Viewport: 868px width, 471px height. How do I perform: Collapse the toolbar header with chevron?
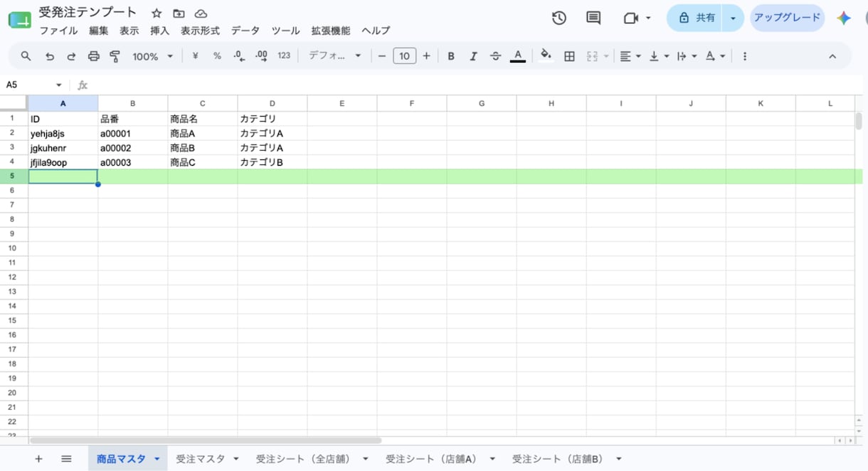[832, 56]
